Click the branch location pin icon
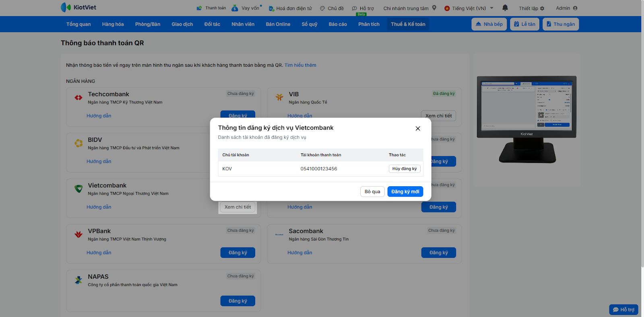Image resolution: width=644 pixels, height=317 pixels. [x=434, y=8]
